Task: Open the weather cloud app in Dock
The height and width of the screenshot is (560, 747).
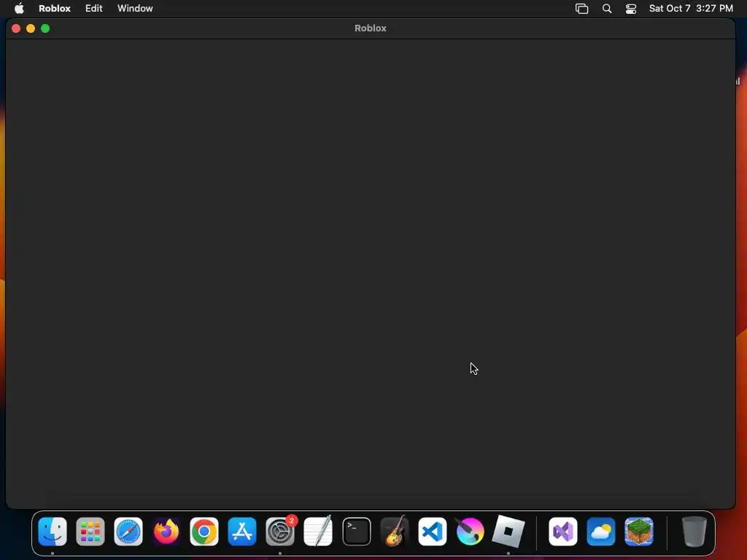Action: (x=601, y=532)
